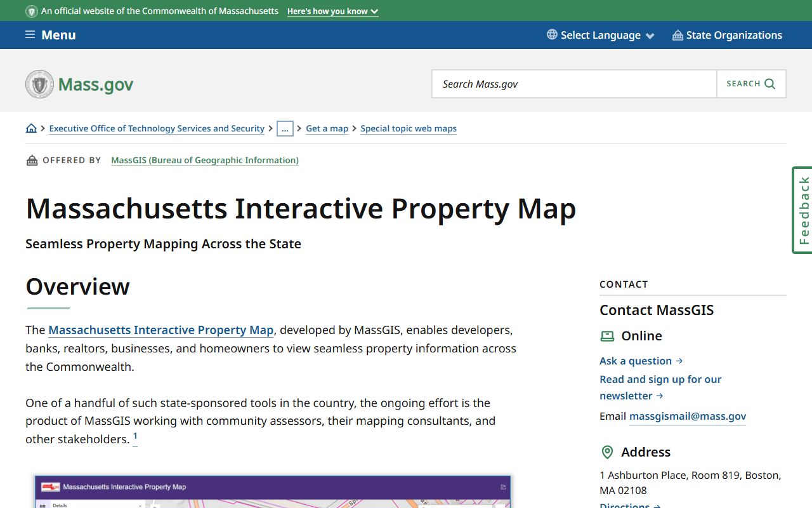Screen dimensions: 812x508
Task: Open Read and sign up for newsletter
Action: click(660, 387)
